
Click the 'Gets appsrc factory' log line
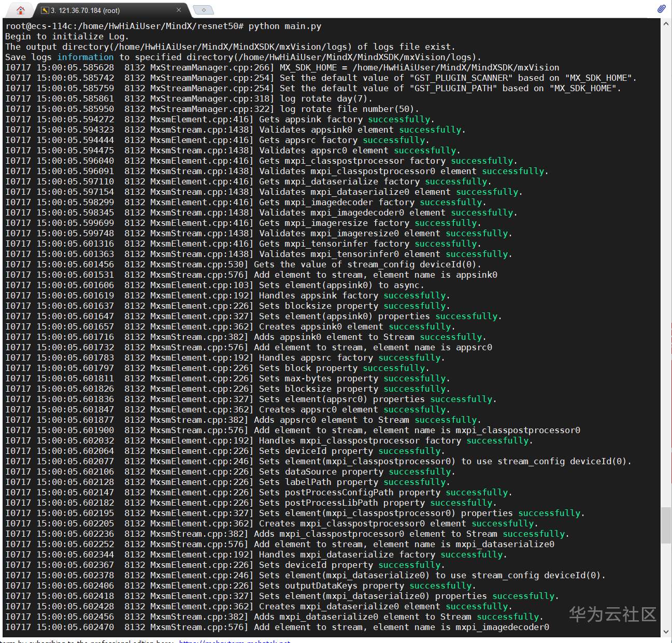point(218,140)
